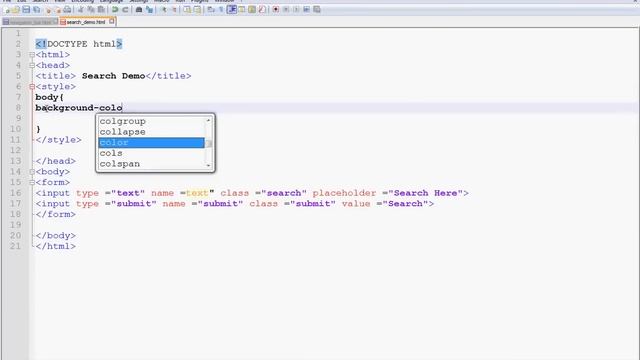Toggle synchronized vertical scrolling

(187, 9)
